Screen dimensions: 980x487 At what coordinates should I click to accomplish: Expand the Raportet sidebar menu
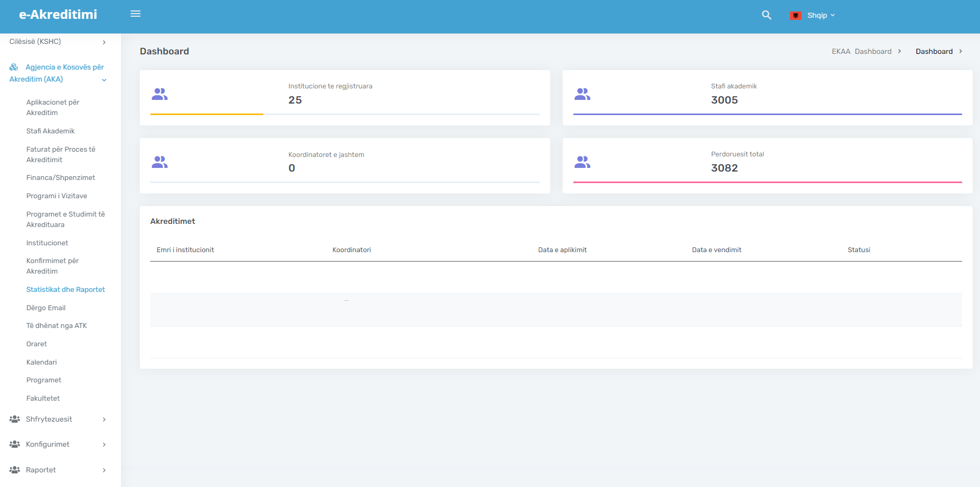coord(58,470)
